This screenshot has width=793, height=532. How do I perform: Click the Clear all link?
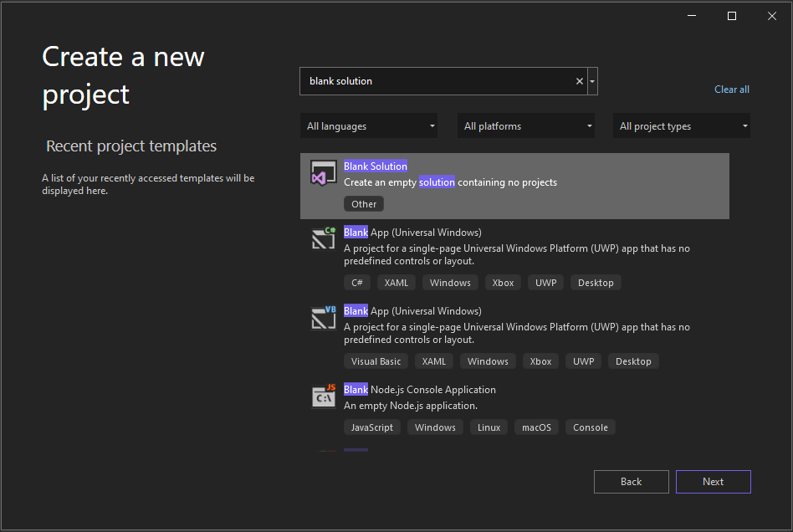tap(731, 90)
